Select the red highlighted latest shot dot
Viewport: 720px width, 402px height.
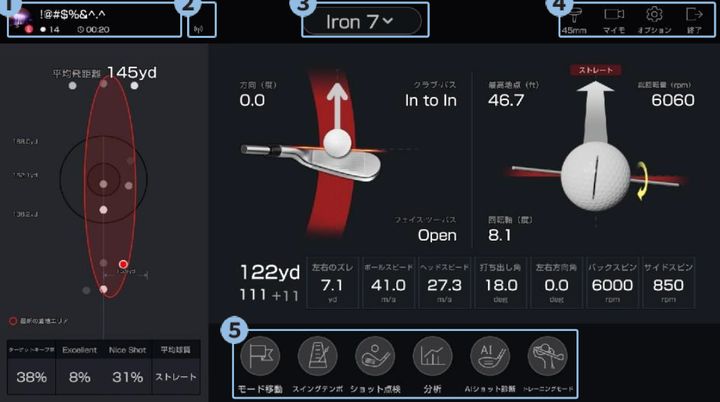[123, 265]
